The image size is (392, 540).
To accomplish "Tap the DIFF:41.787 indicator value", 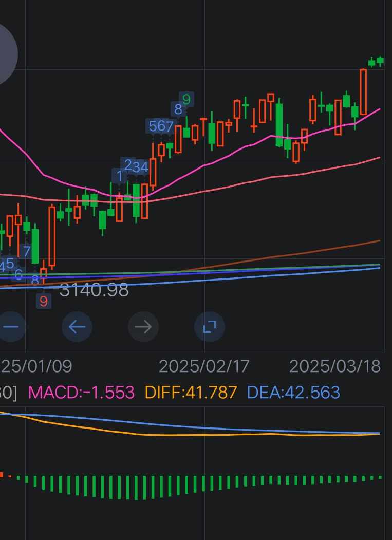I will click(x=191, y=392).
